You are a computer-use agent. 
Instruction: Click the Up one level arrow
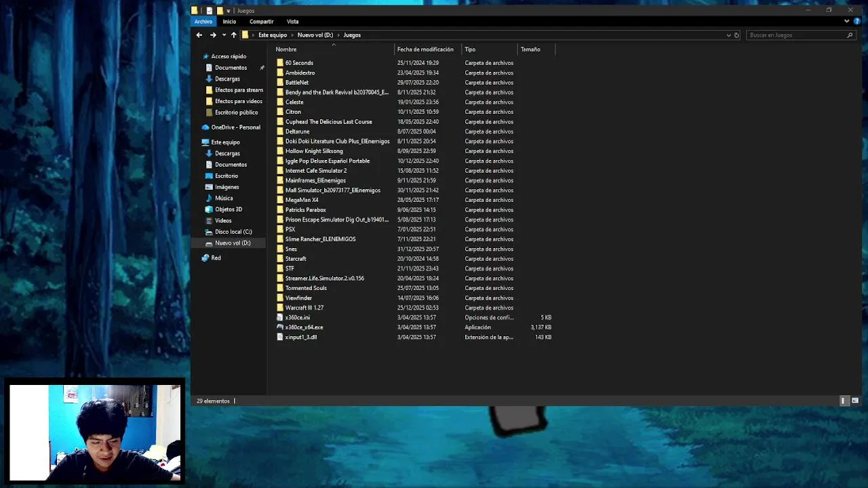(233, 35)
